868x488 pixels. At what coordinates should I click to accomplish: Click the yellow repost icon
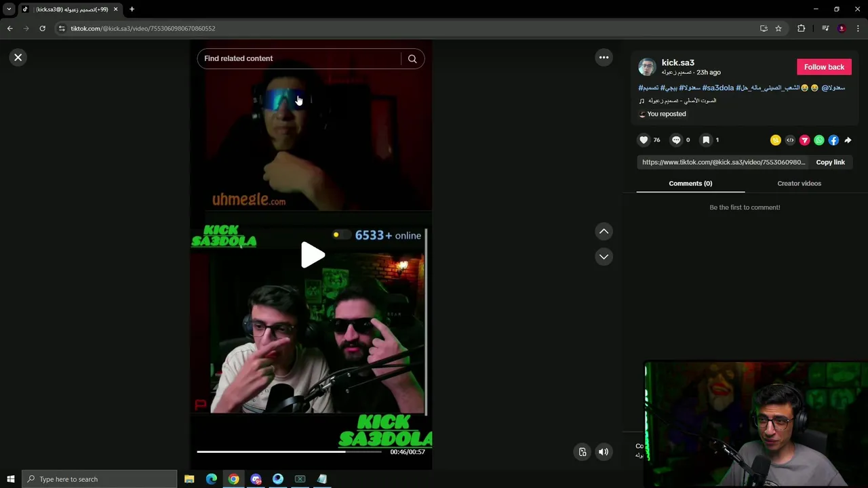[x=776, y=140]
